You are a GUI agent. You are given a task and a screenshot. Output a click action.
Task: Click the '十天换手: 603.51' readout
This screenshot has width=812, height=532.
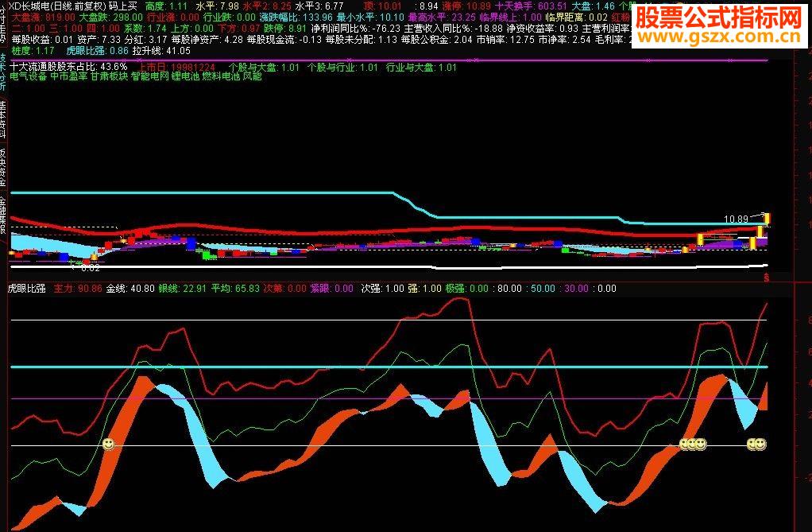pos(532,6)
